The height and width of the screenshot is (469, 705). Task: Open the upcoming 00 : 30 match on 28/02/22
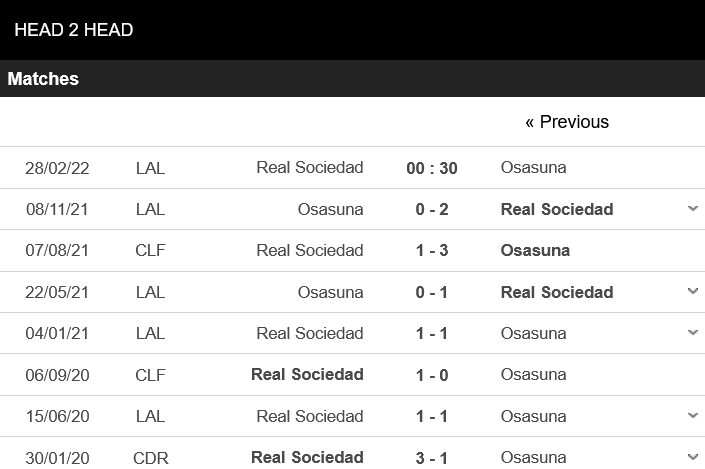(432, 168)
